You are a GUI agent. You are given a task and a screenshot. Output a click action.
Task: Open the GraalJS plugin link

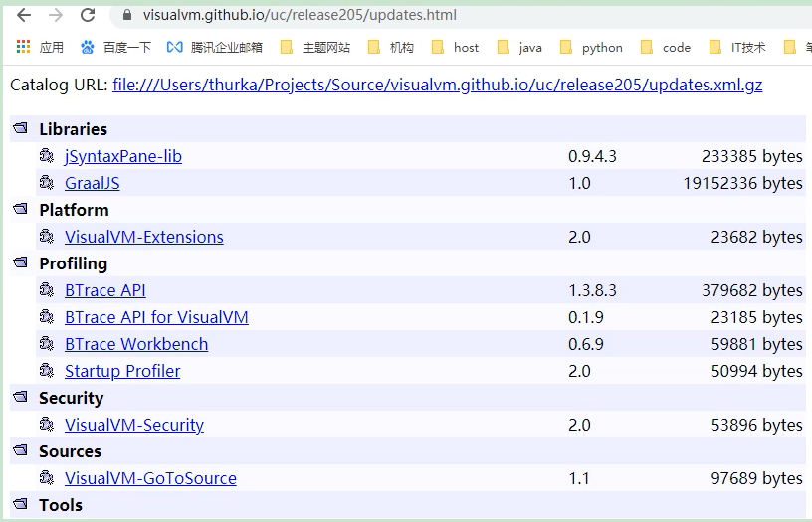coord(93,183)
